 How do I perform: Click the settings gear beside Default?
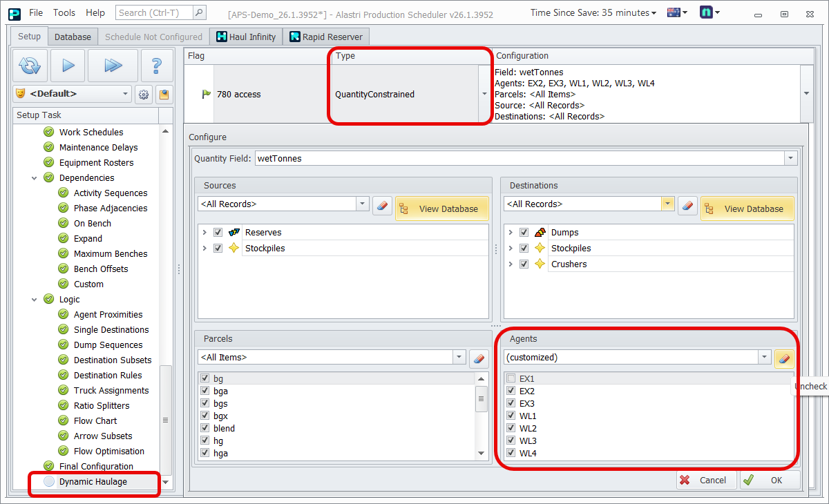[144, 94]
